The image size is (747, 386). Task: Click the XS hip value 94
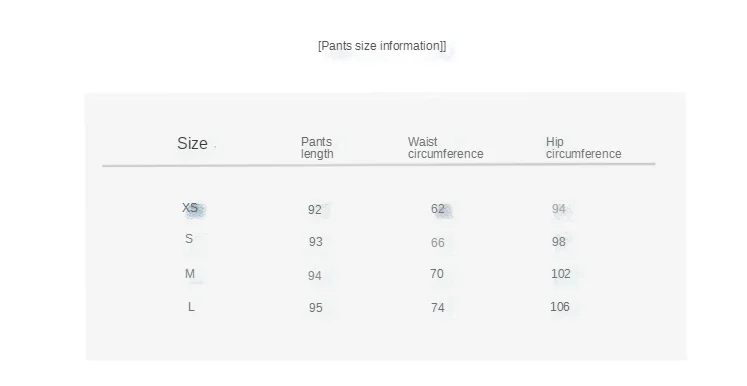click(x=559, y=209)
